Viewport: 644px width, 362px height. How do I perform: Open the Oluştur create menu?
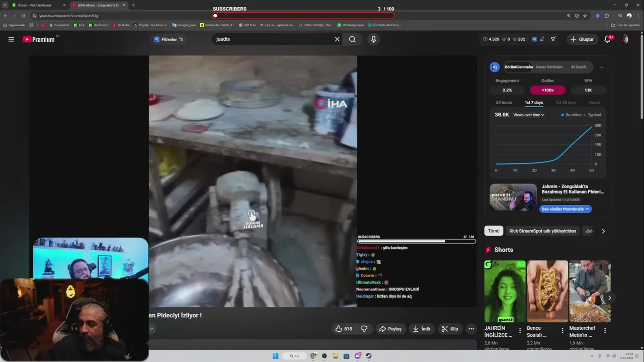582,39
